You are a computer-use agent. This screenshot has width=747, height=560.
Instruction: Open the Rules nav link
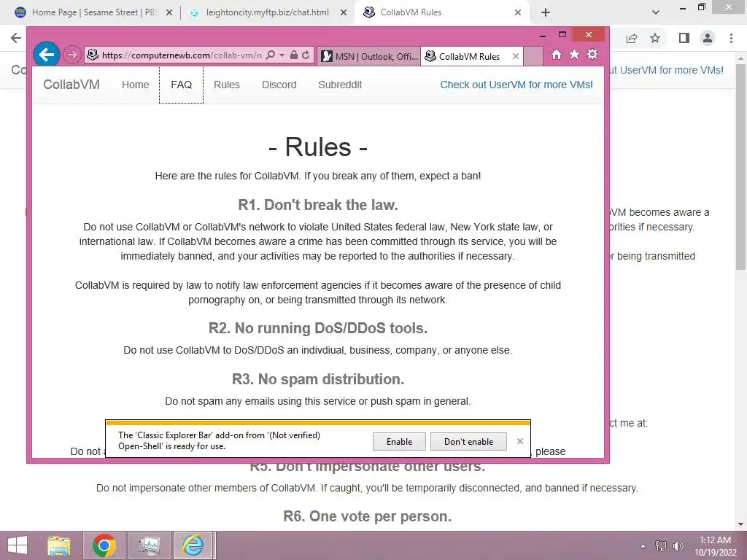[227, 85]
